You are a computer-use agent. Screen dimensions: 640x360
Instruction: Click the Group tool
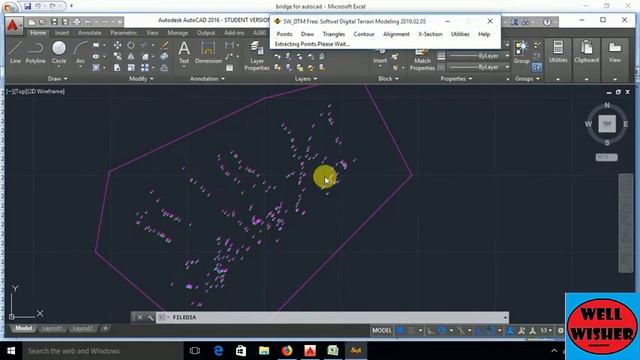click(x=521, y=52)
